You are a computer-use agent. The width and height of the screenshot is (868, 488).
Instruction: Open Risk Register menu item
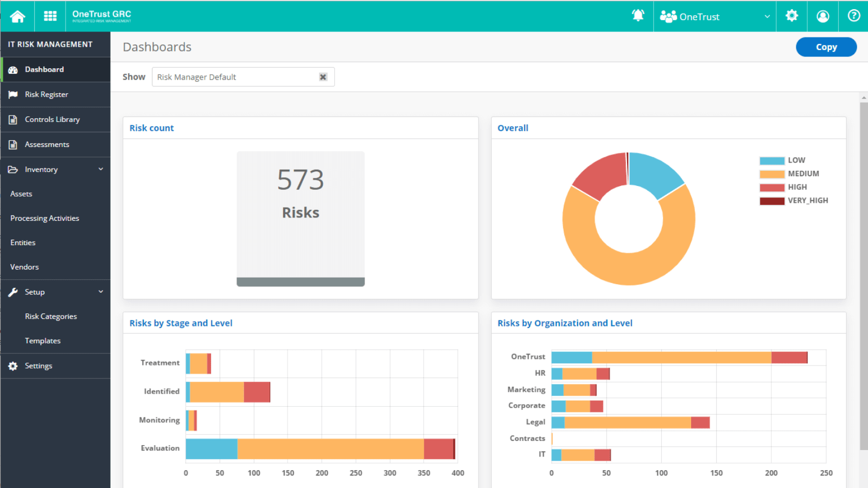(x=55, y=94)
